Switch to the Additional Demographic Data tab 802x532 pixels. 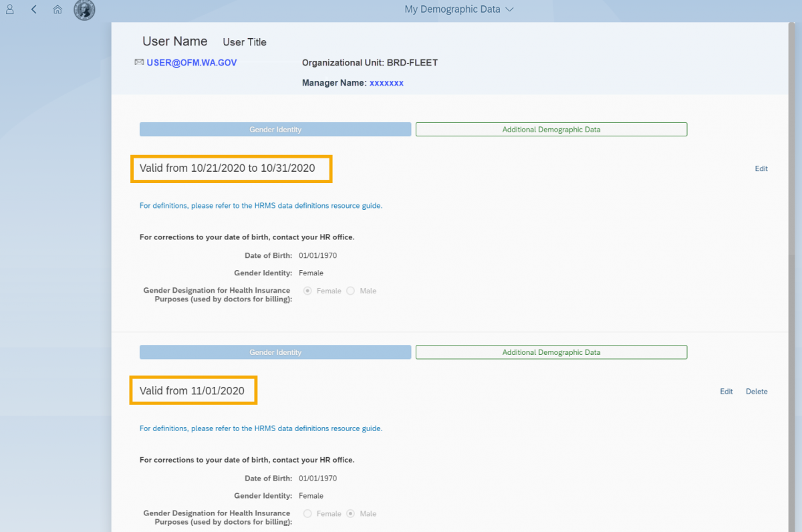(x=551, y=129)
